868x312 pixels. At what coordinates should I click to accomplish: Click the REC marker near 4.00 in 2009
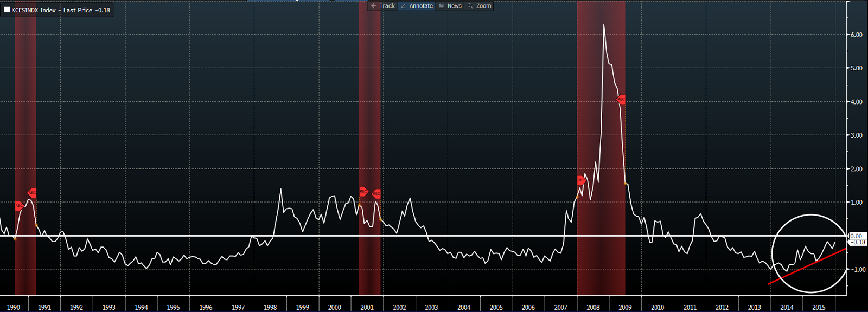point(621,99)
